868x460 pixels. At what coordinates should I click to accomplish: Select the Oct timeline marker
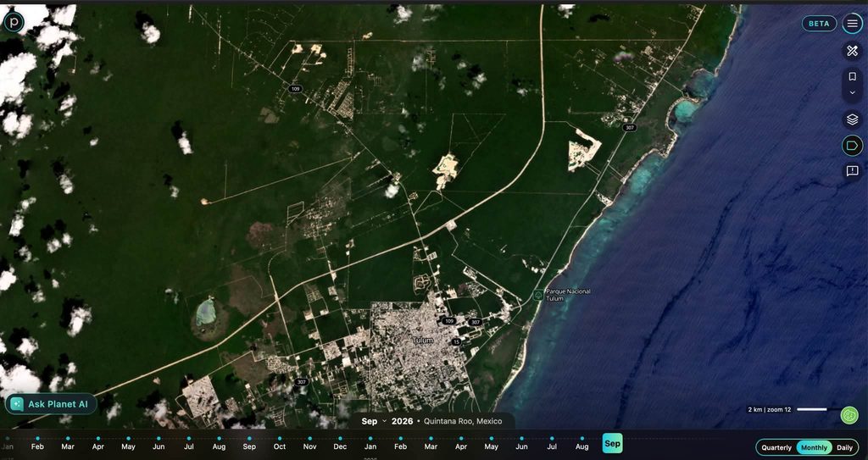280,445
